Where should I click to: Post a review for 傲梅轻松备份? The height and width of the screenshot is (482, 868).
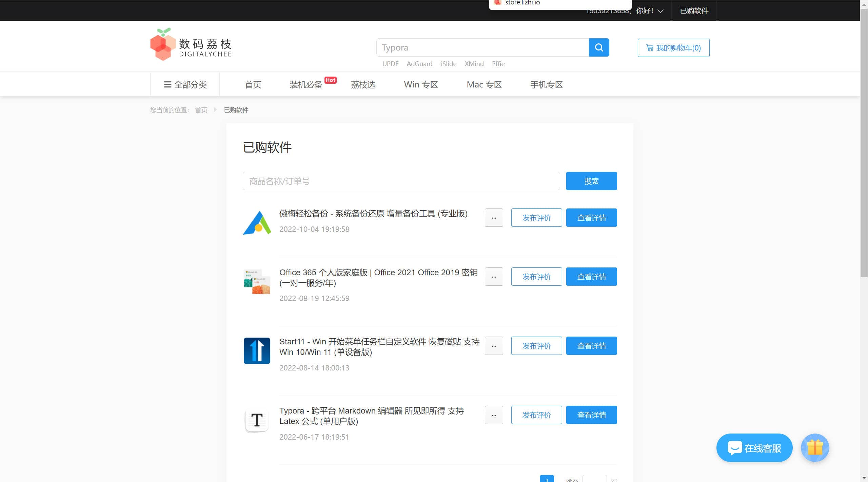[x=536, y=218]
